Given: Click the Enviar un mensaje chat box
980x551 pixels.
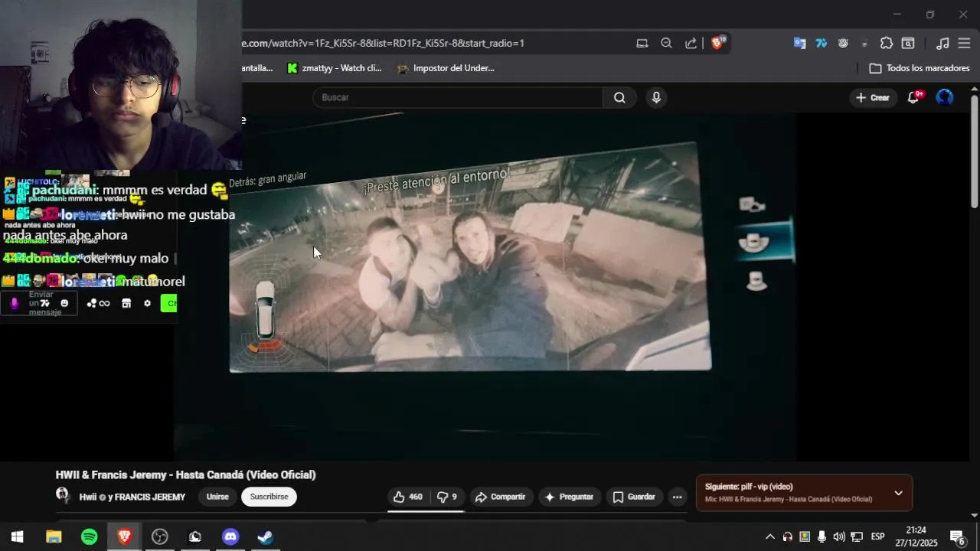Looking at the screenshot, I should [x=38, y=303].
